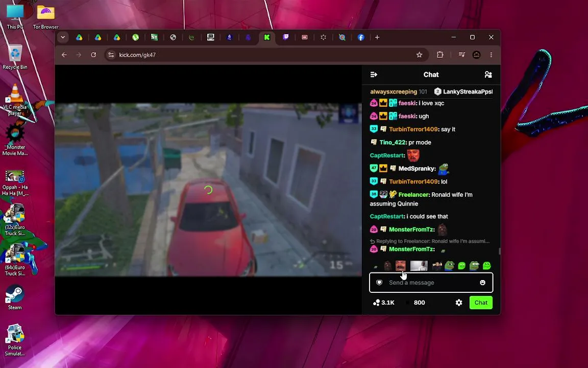Click TurbinTerror1409 on the 'say it' message

413,129
